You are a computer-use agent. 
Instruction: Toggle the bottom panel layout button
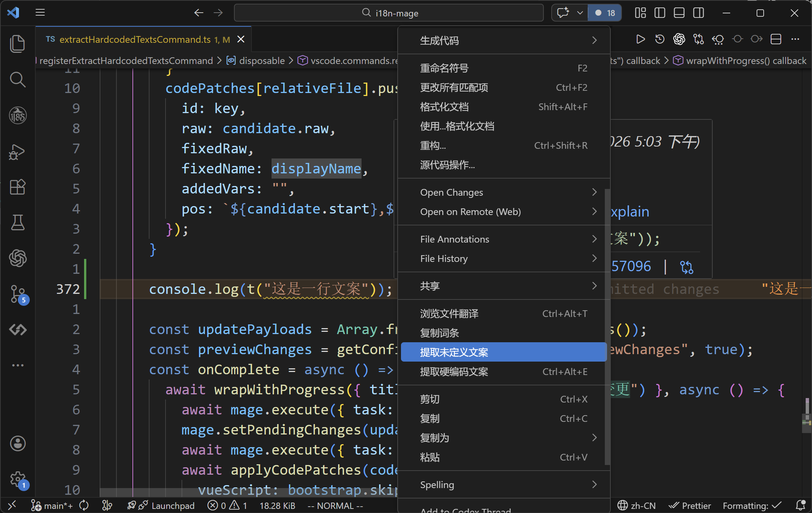pyautogui.click(x=679, y=13)
